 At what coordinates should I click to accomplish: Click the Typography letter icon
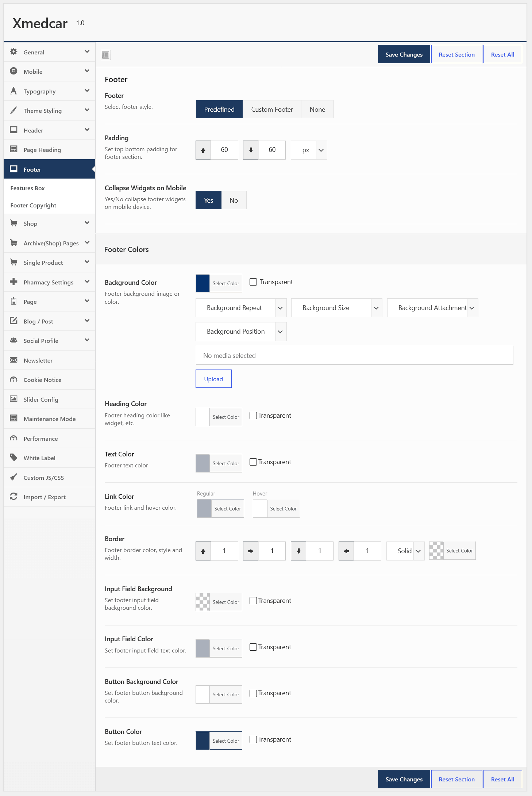pyautogui.click(x=14, y=91)
